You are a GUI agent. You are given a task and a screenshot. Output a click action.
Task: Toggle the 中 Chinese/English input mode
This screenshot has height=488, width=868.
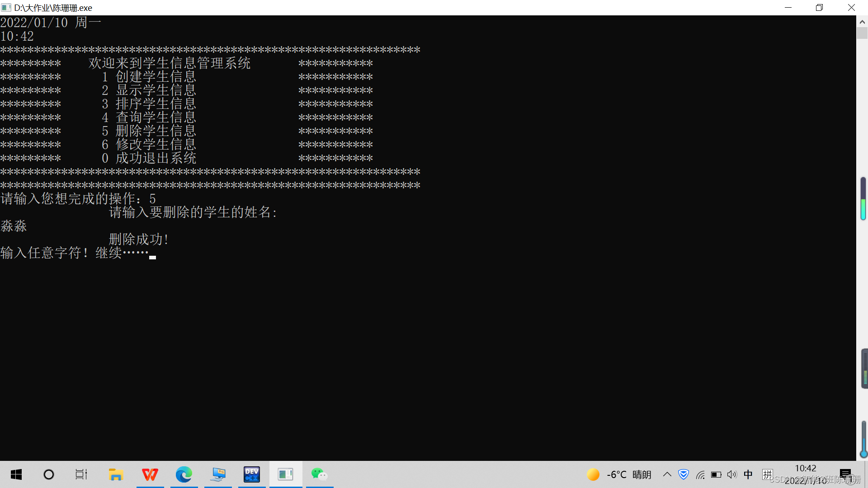pos(748,474)
